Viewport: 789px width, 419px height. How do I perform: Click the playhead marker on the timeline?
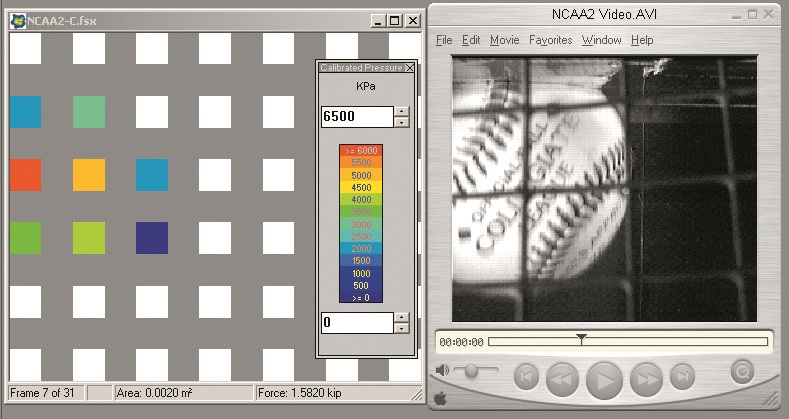click(581, 339)
